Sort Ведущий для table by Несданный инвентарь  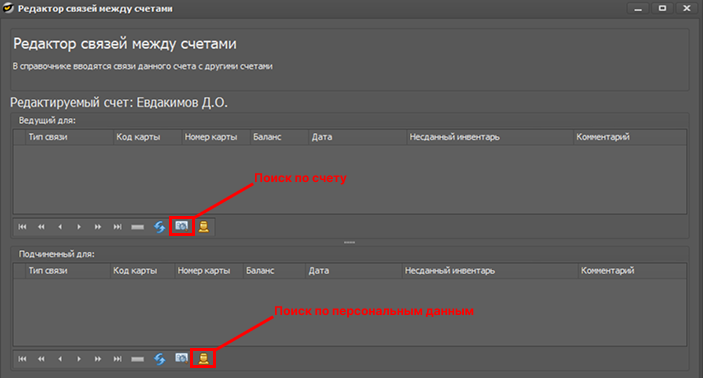pyautogui.click(x=490, y=137)
